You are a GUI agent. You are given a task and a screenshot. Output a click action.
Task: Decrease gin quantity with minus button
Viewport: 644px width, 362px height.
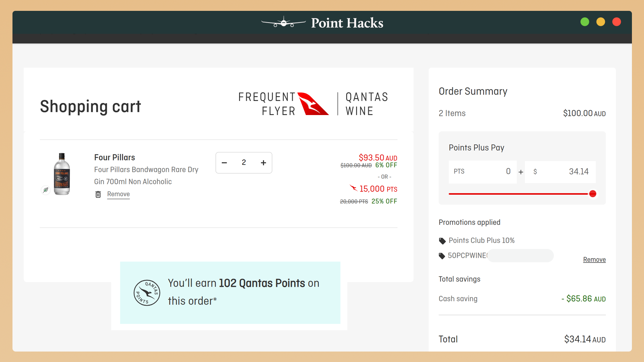tap(225, 163)
